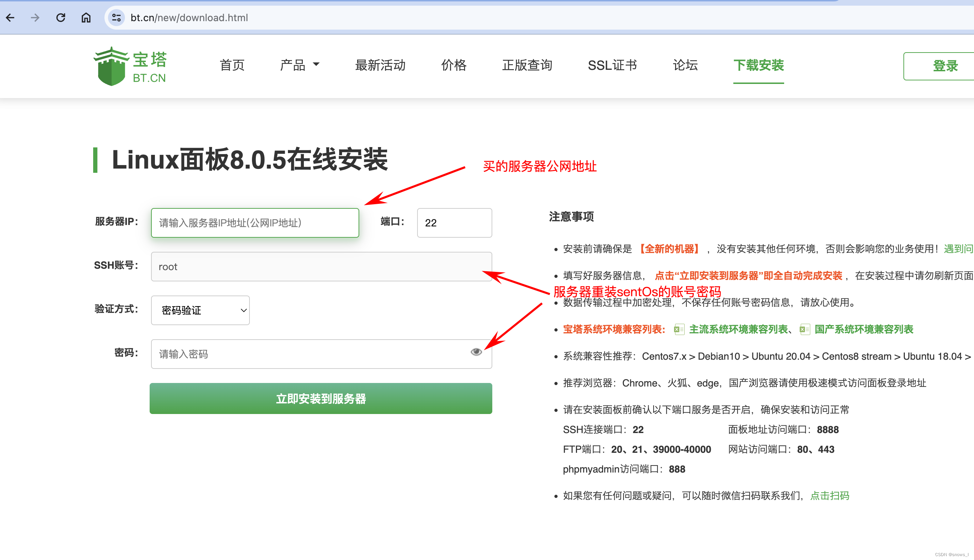Expand the 产品 dropdown menu

click(x=300, y=65)
